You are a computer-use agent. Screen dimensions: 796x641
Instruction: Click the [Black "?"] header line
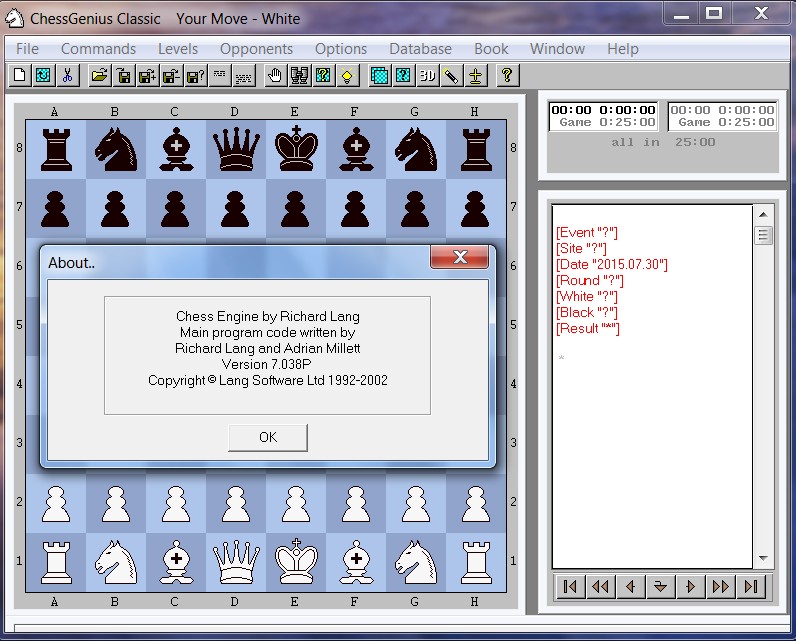[x=587, y=313]
